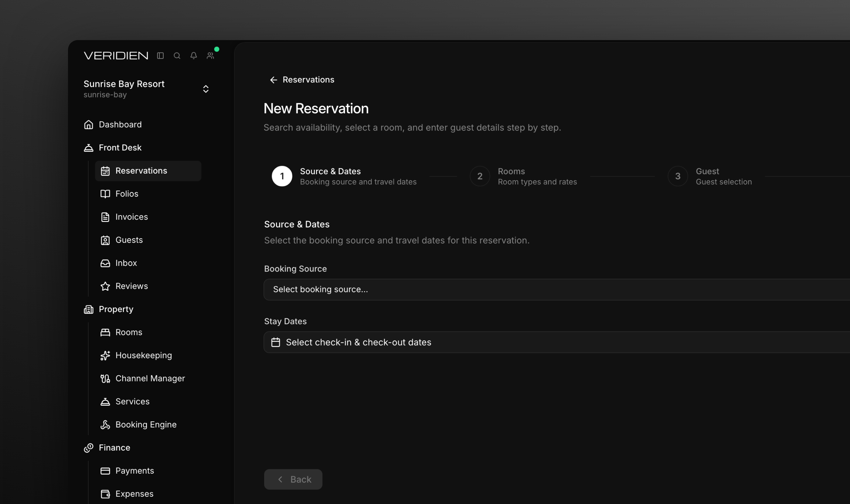
Task: Open notifications bell icon
Action: pos(194,56)
